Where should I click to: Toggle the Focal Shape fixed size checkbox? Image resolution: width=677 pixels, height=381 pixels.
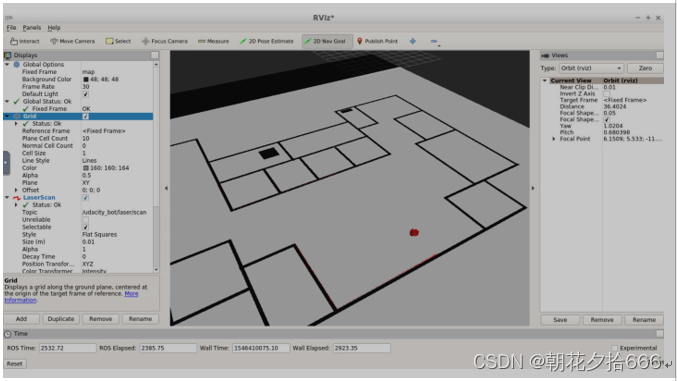pos(607,120)
